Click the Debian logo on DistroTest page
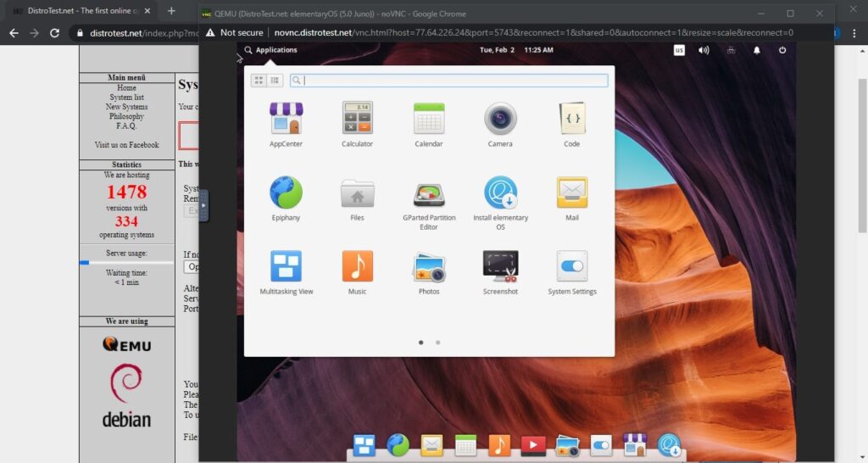Screen dimensions: 868x463 126,395
